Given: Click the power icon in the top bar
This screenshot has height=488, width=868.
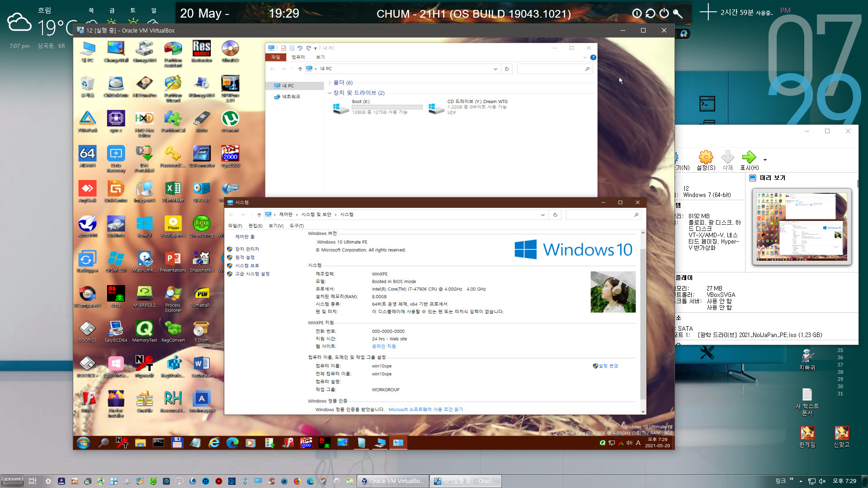Looking at the screenshot, I should pyautogui.click(x=664, y=13).
